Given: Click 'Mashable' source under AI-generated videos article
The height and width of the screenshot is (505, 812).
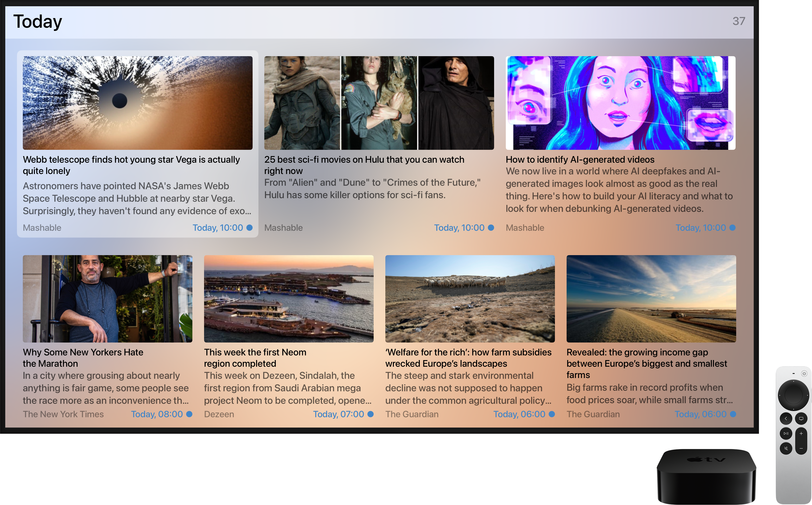Looking at the screenshot, I should (x=525, y=228).
